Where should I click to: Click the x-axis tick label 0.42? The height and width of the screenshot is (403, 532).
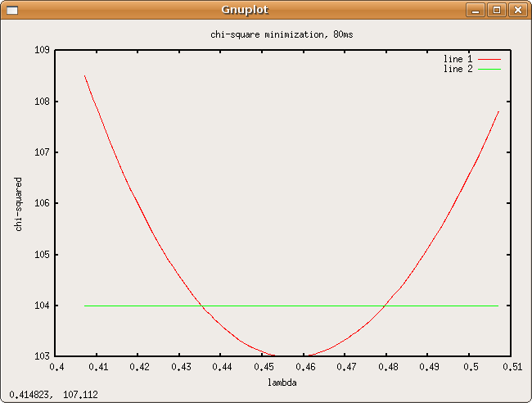click(139, 367)
